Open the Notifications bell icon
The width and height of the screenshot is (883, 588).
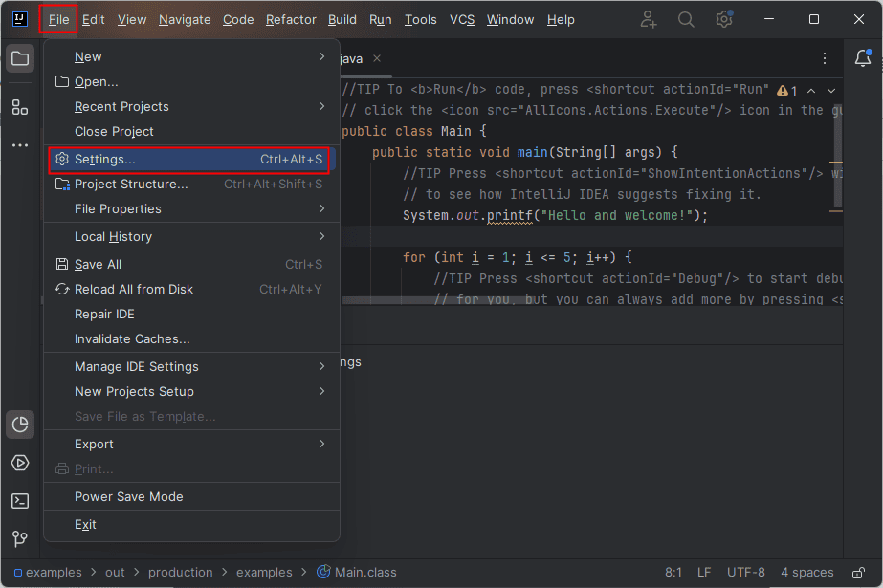click(x=863, y=58)
